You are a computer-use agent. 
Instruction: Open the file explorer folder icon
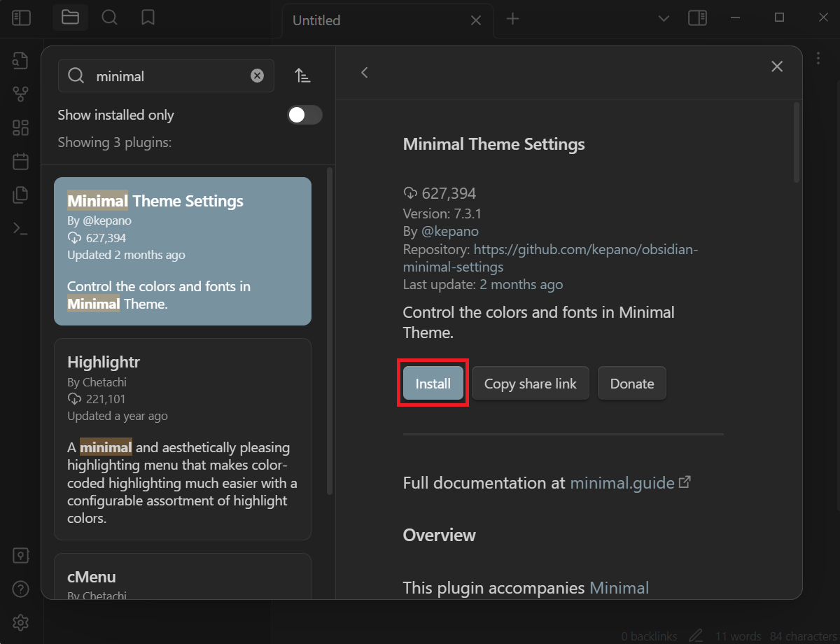pyautogui.click(x=70, y=17)
